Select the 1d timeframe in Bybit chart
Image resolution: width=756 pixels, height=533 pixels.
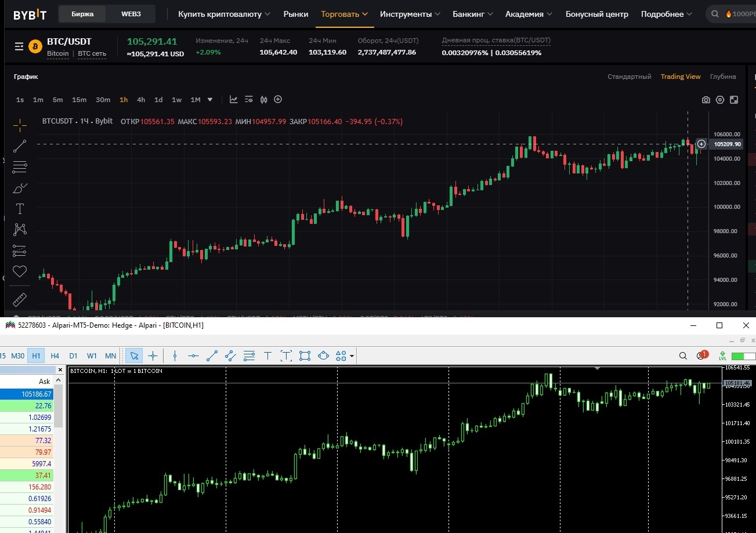[x=158, y=100]
